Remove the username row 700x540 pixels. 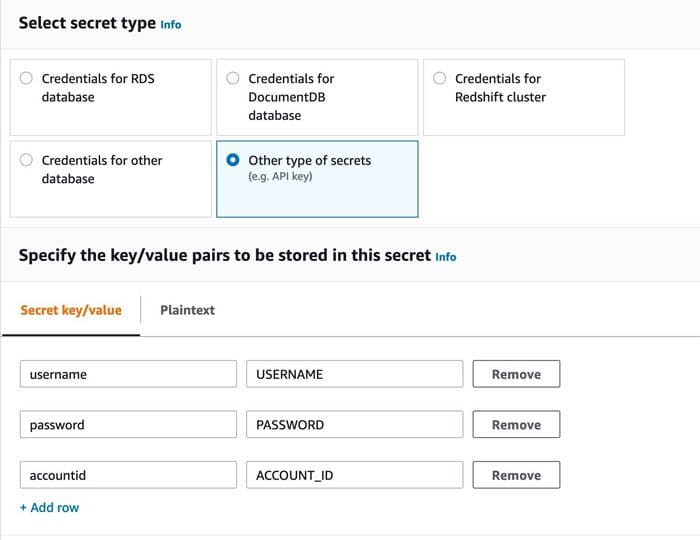pyautogui.click(x=516, y=374)
